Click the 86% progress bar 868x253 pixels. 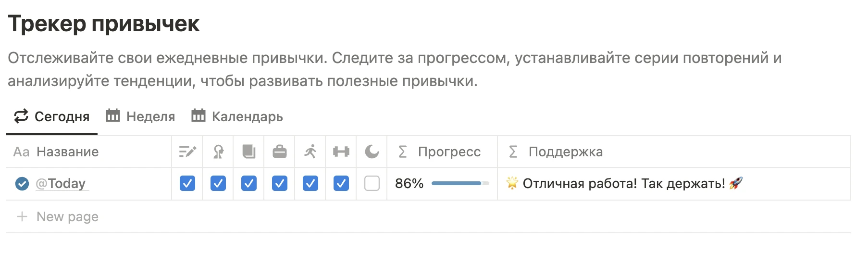tap(459, 183)
